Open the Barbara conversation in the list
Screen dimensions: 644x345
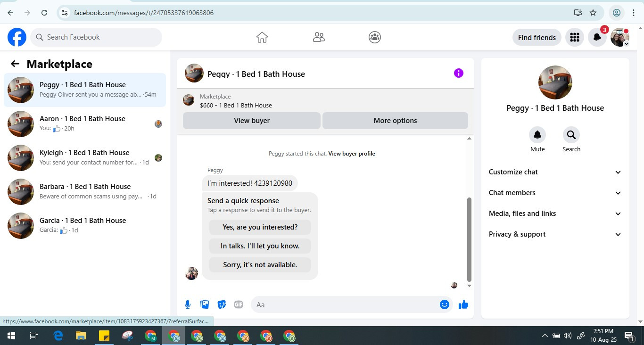click(x=85, y=191)
